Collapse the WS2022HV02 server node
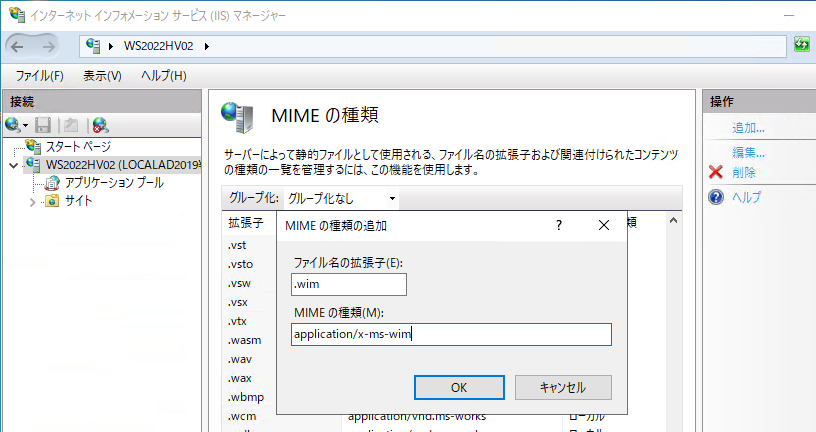The height and width of the screenshot is (432, 816). (x=13, y=165)
